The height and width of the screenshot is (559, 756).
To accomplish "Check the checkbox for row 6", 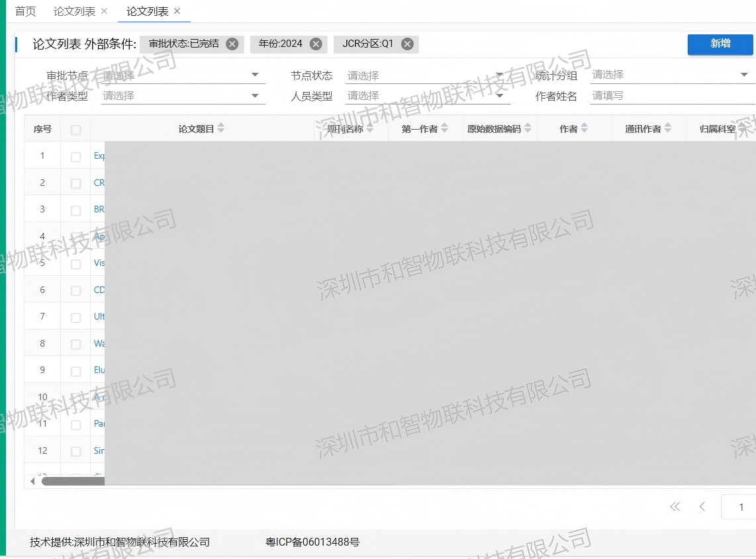I will pos(75,290).
